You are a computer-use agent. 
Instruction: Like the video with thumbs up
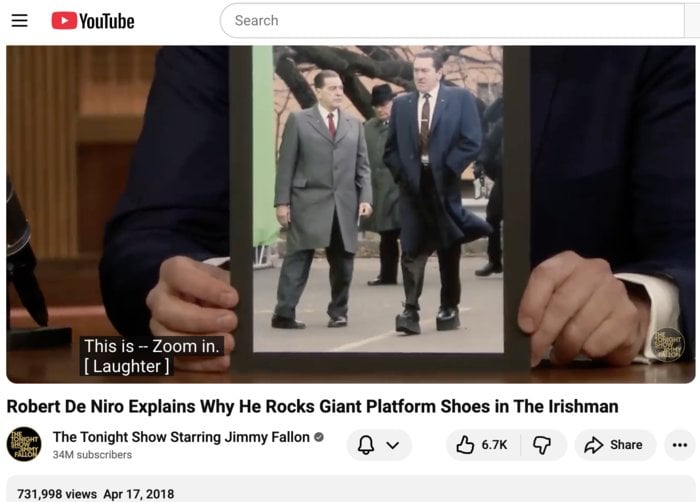[482, 445]
